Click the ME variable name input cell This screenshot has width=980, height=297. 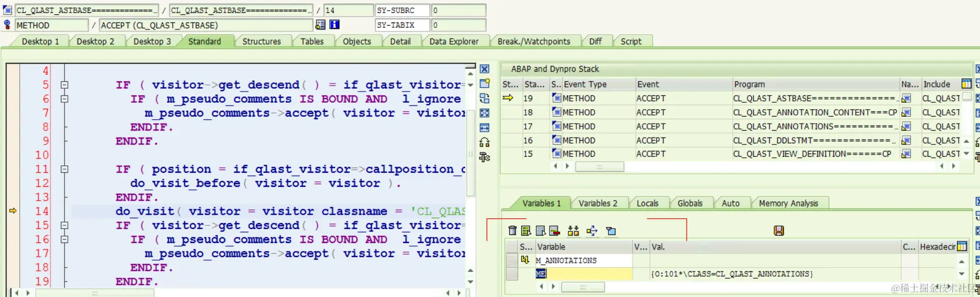pos(583,273)
